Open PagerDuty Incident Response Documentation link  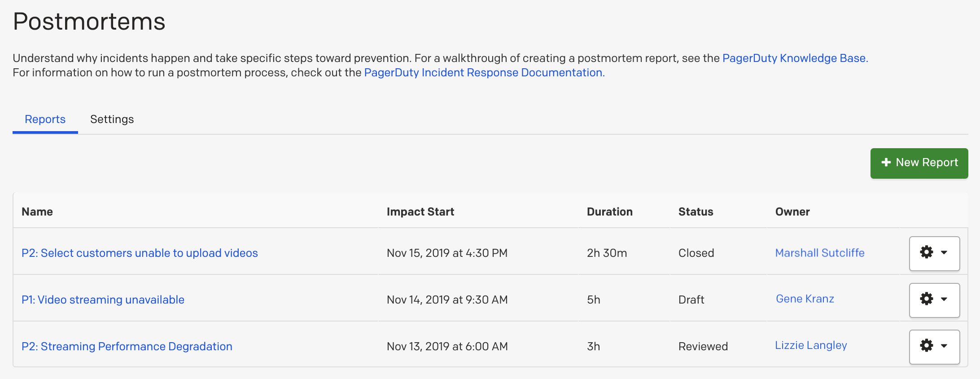pyautogui.click(x=484, y=73)
